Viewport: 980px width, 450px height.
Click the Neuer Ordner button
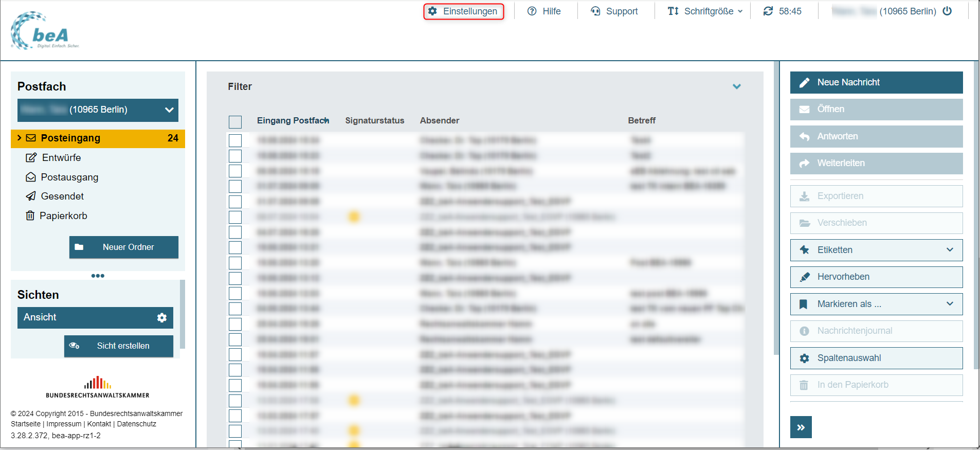123,247
